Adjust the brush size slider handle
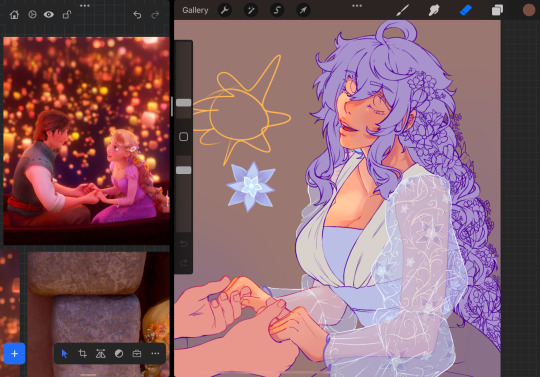This screenshot has height=377, width=540. click(184, 103)
